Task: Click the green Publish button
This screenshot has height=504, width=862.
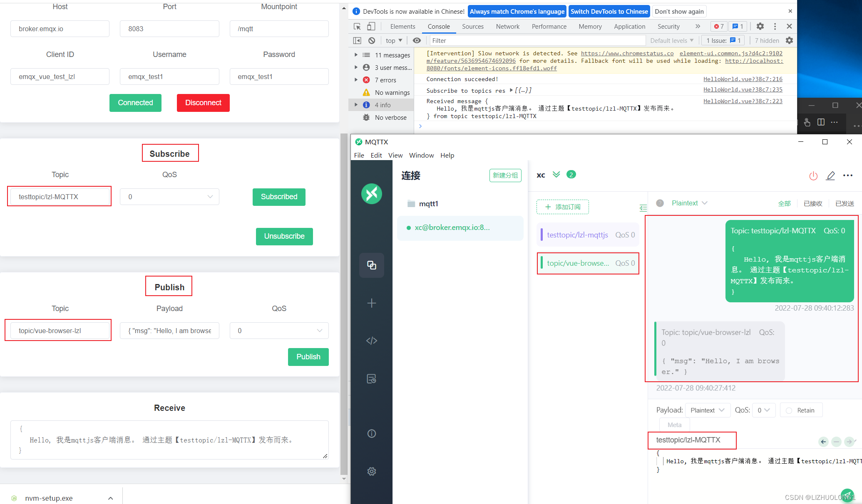Action: [308, 357]
